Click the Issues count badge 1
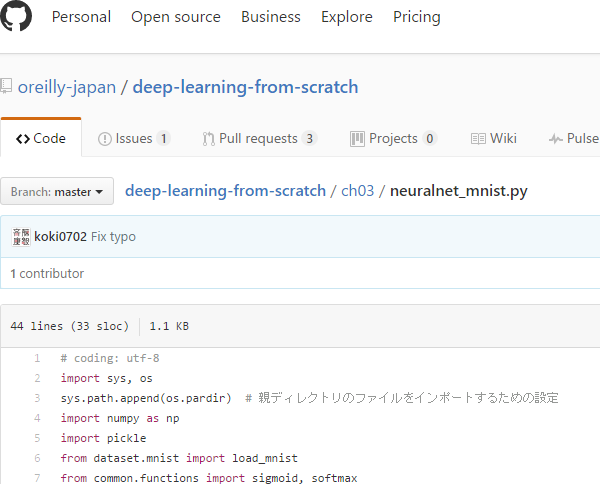 [163, 139]
